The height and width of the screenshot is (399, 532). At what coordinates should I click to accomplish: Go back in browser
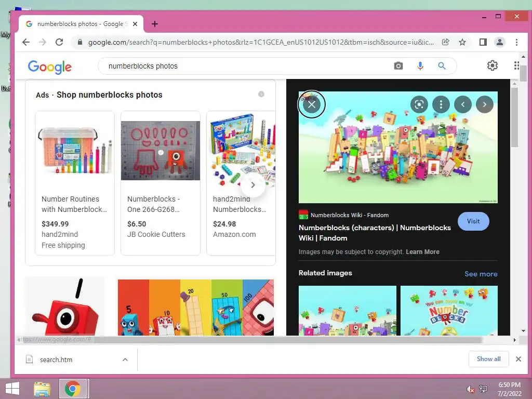pyautogui.click(x=26, y=42)
